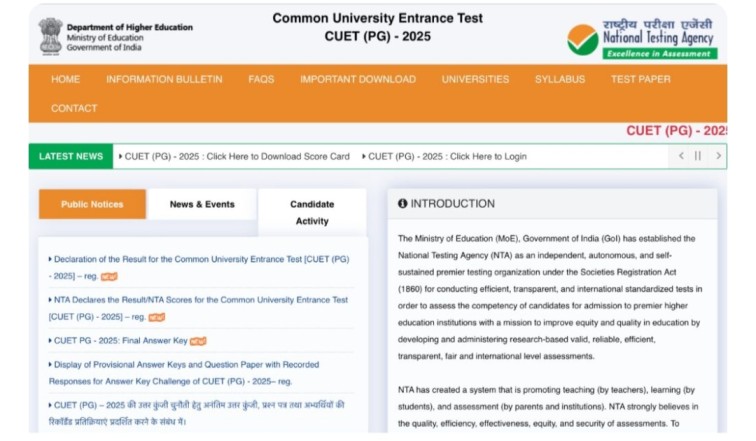
Task: Open the Hindi answer key challenge notice
Action: 196,414
